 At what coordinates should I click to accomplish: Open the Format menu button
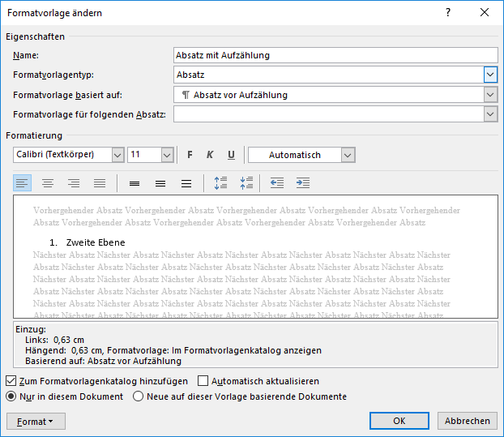35,421
